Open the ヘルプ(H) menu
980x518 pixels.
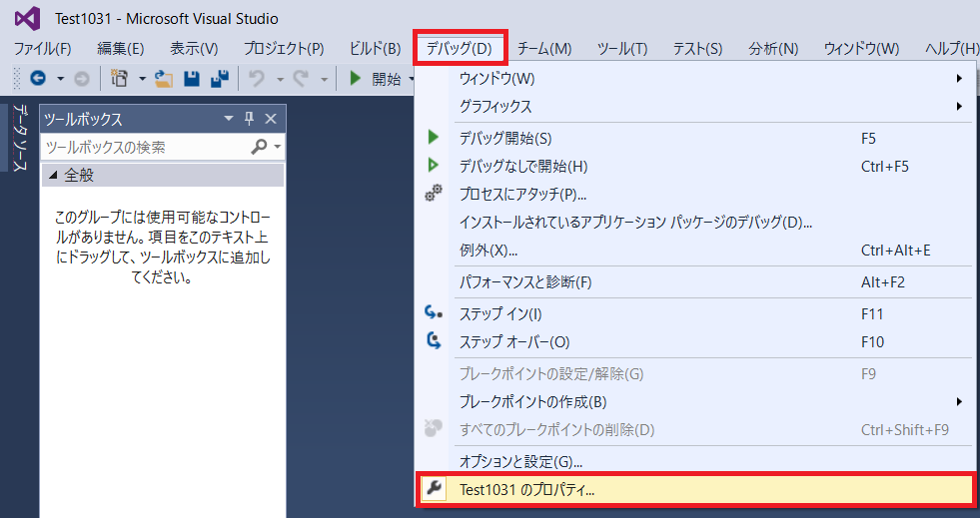pos(951,48)
